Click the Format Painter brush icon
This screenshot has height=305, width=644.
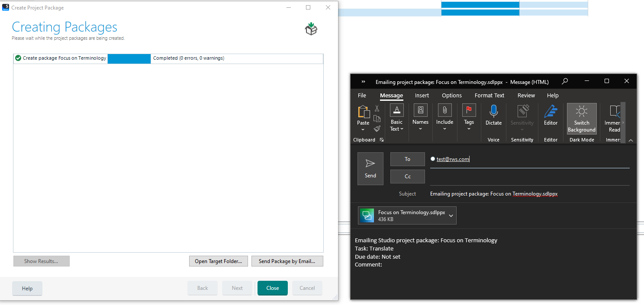coord(377,128)
